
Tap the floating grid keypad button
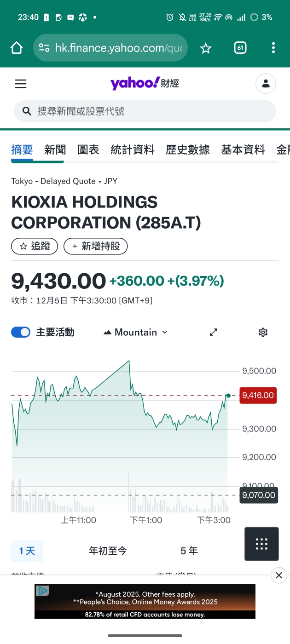261,544
